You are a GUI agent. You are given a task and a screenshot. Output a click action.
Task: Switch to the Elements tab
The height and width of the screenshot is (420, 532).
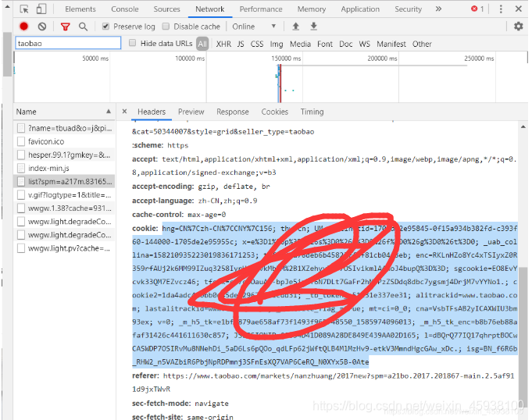(80, 9)
